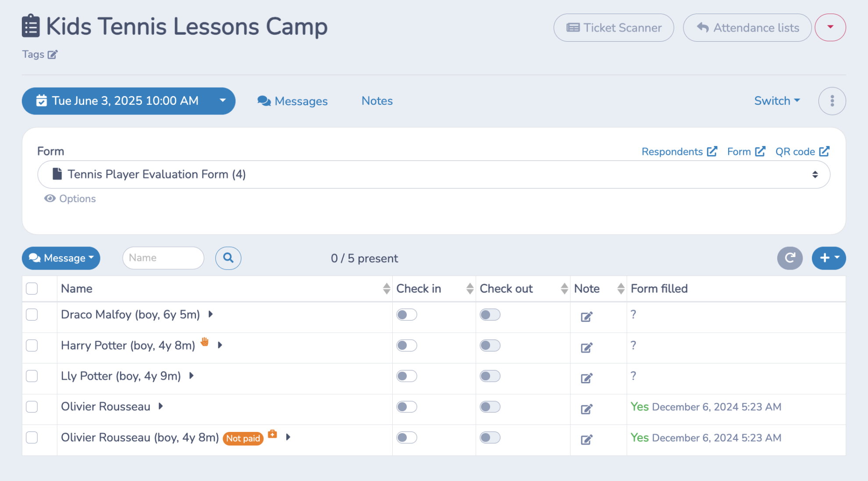Edit note for Lly Potter
The width and height of the screenshot is (868, 481).
(x=587, y=378)
